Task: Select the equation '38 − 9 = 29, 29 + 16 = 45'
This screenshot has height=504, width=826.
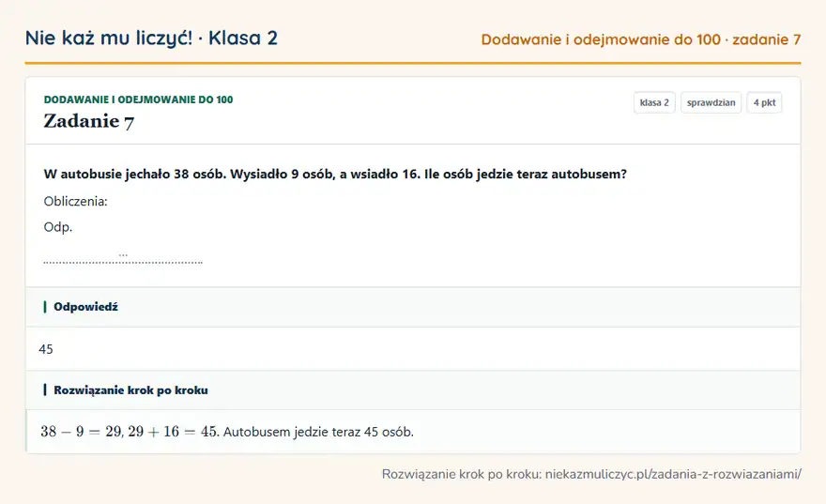Action: pos(129,432)
